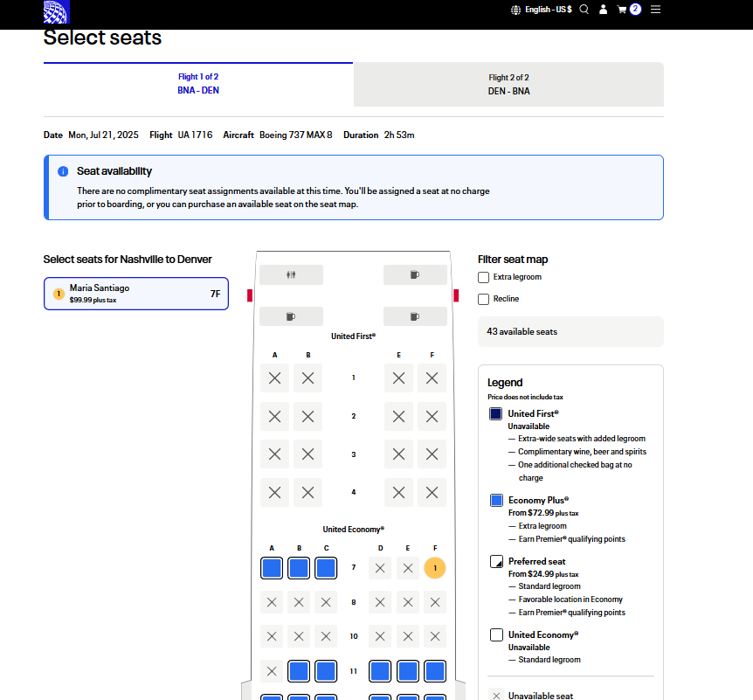Click the top-right galley cup icon
The height and width of the screenshot is (700, 753).
click(x=415, y=274)
